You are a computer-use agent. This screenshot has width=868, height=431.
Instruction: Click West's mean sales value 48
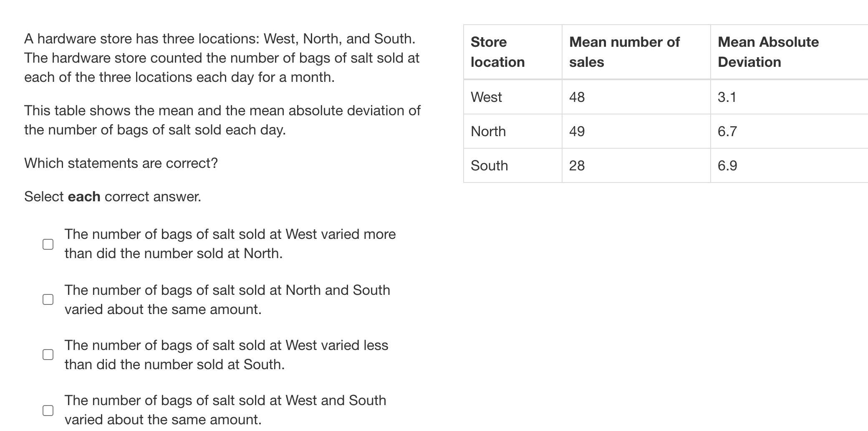point(577,97)
